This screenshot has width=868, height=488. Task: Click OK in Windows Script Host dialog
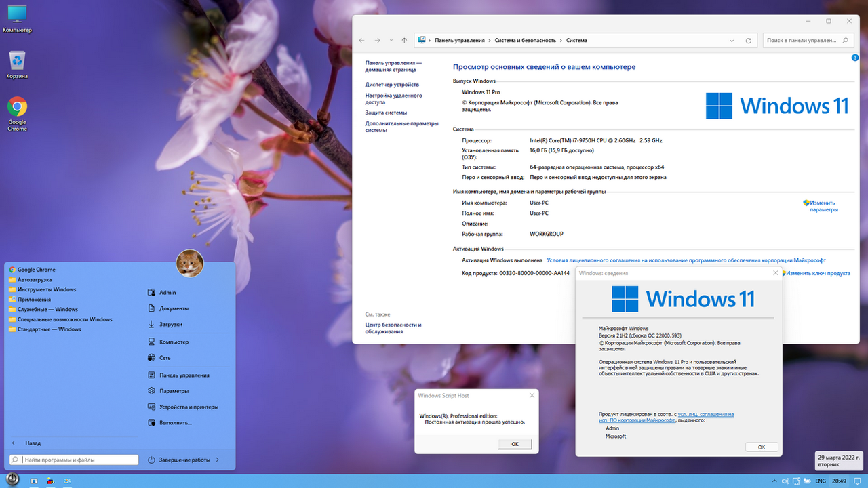[x=515, y=444]
